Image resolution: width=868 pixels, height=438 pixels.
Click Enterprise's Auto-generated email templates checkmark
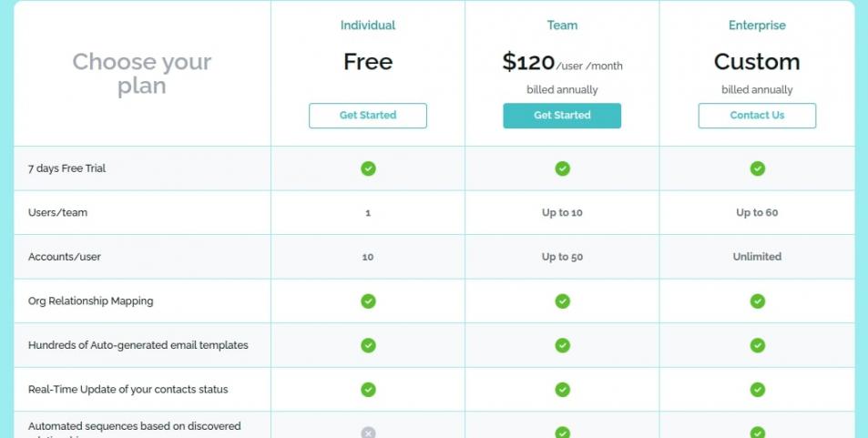(757, 345)
